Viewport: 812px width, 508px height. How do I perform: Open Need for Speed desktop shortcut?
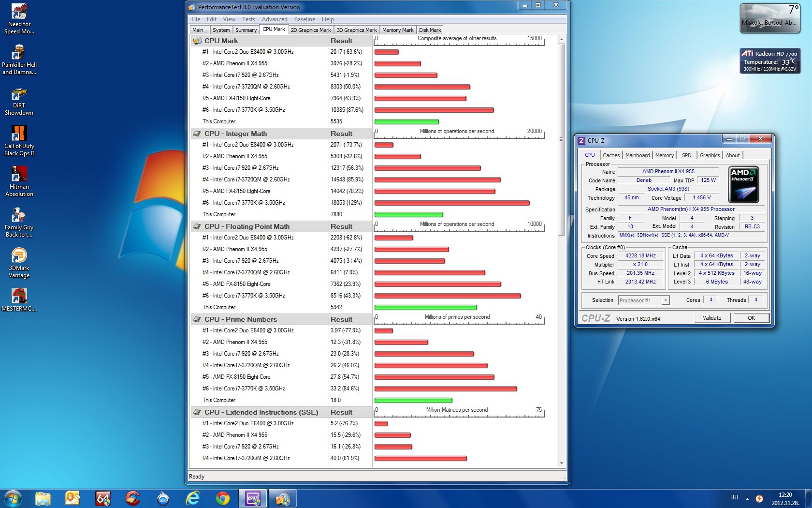point(19,19)
